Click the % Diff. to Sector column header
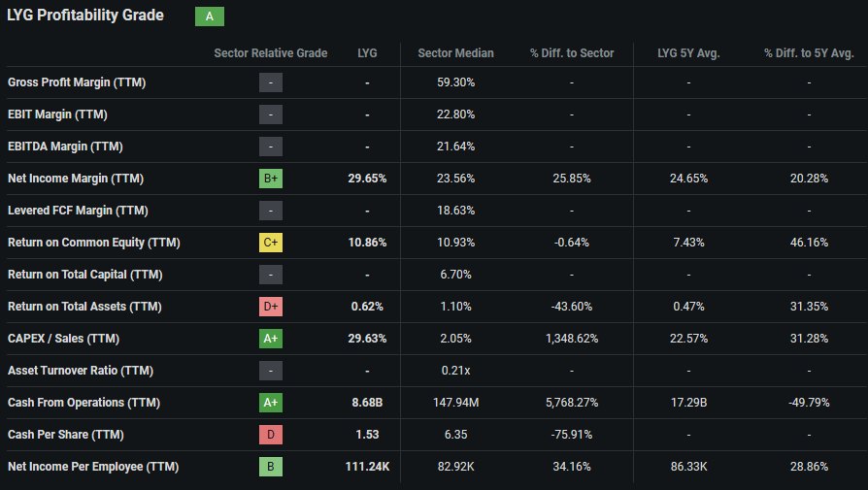Viewport: 868px width, 490px height. point(572,53)
